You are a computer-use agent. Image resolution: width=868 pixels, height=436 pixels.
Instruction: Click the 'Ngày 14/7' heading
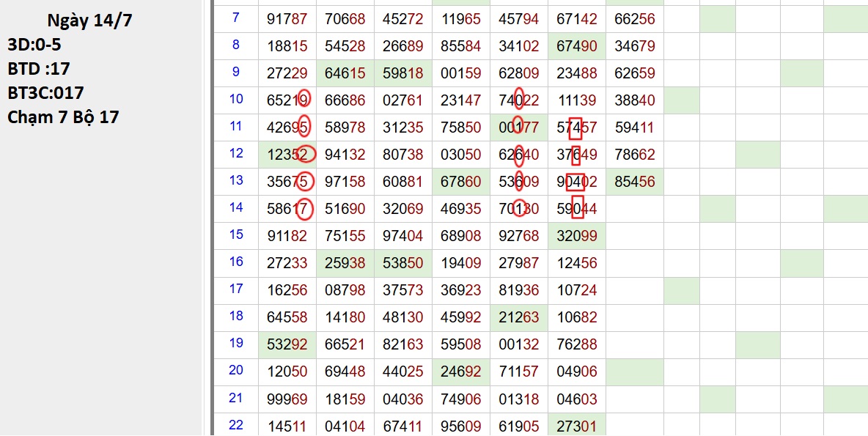89,21
